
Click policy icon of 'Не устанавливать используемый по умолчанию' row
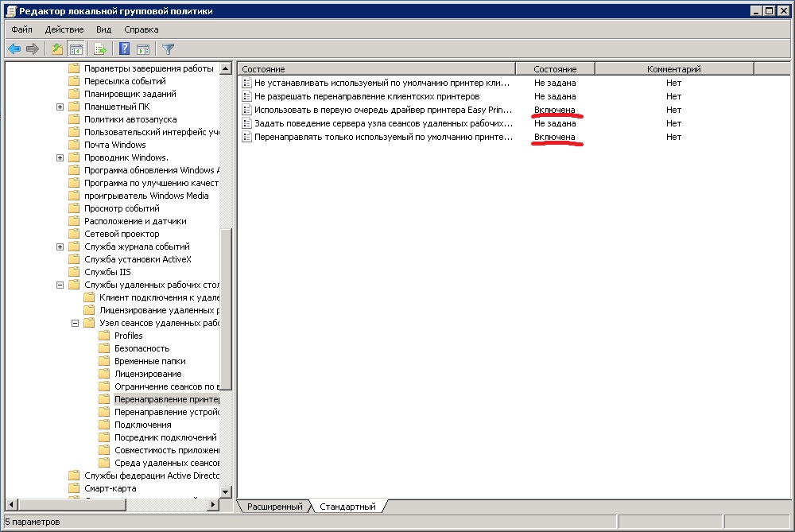(x=247, y=83)
